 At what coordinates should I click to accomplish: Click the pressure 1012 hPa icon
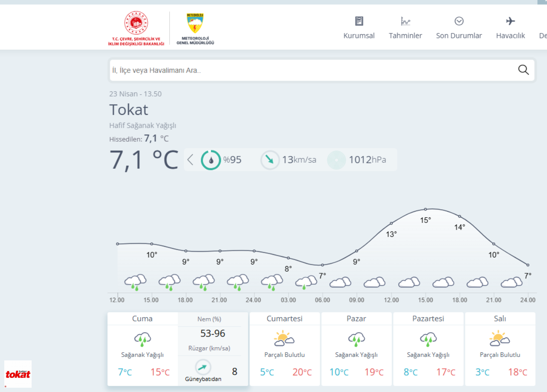pos(337,160)
